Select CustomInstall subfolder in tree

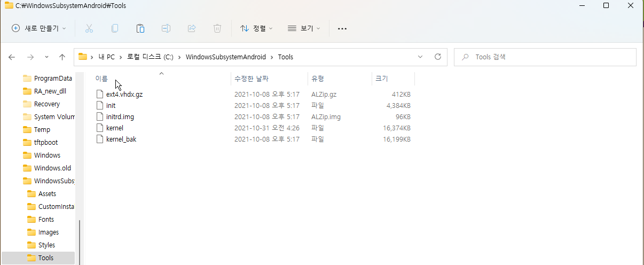click(51, 206)
